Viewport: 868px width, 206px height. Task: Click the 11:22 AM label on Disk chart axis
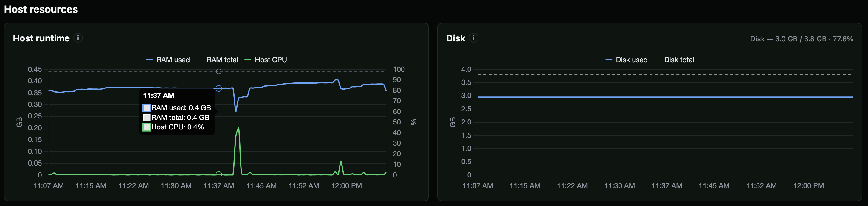click(572, 186)
